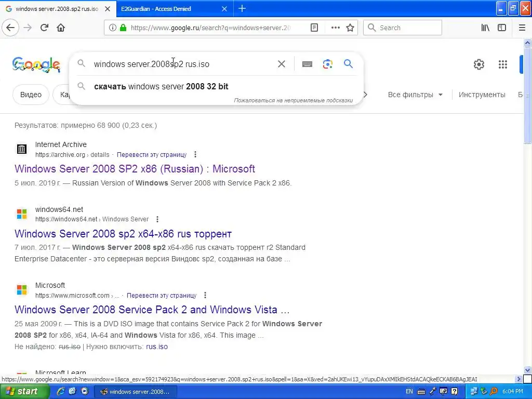This screenshot has height=399, width=532.
Task: Toggle Reader View icon in address bar
Action: pyautogui.click(x=314, y=28)
